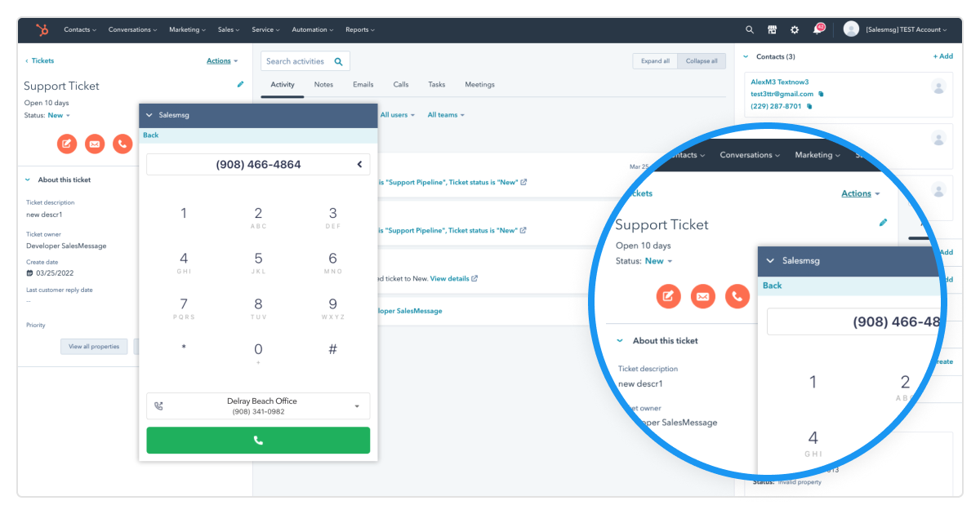Switch to the Notes tab
980x514 pixels.
click(x=323, y=85)
